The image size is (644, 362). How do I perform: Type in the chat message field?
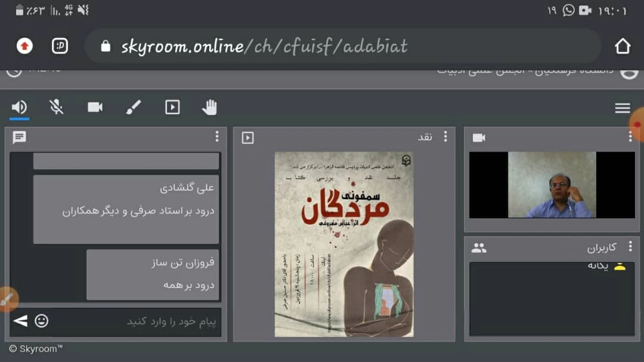click(137, 321)
